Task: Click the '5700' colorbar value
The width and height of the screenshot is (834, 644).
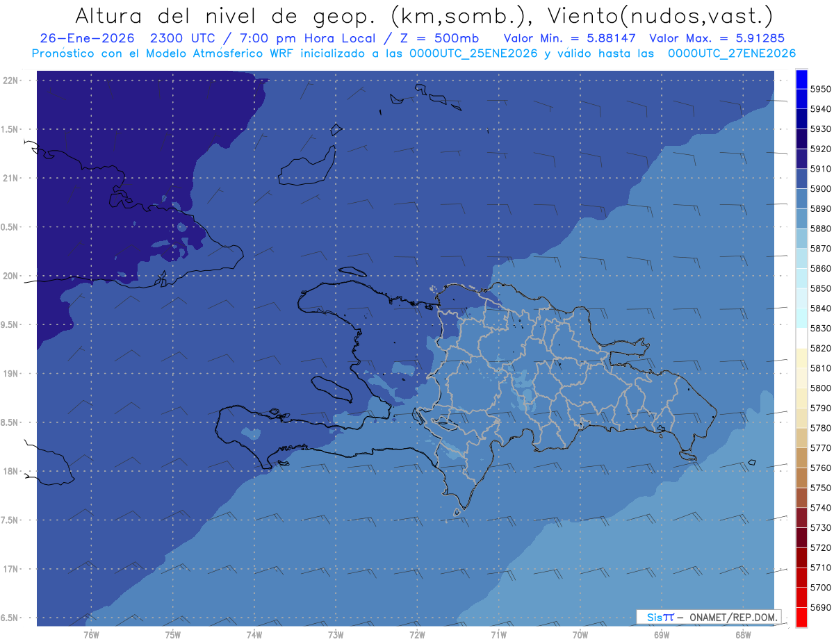Action: 820,587
